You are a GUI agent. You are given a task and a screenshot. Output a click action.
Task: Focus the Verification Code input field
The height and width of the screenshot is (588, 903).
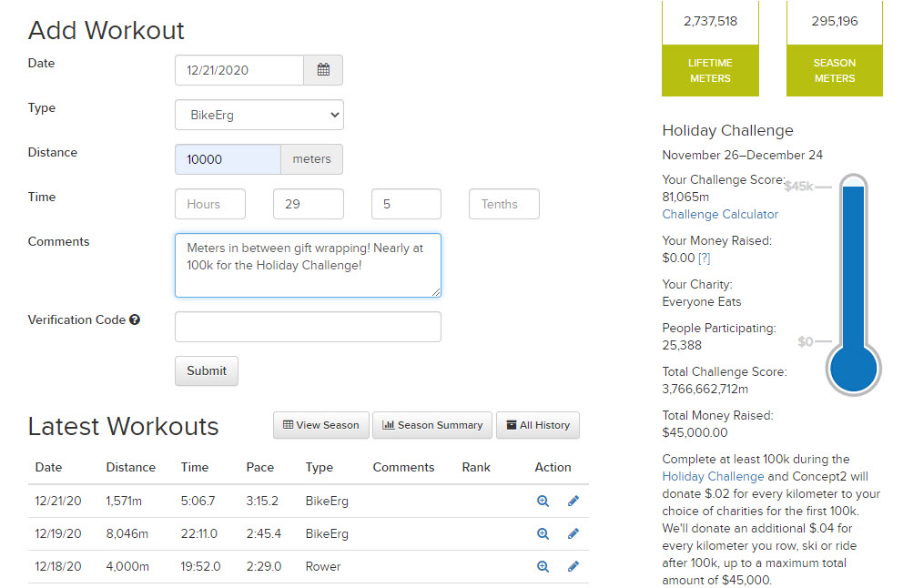(308, 327)
